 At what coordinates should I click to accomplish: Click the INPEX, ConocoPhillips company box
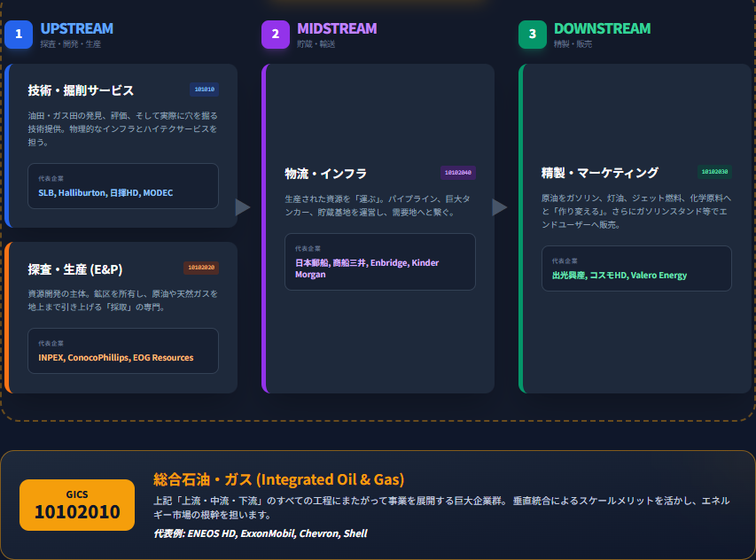[x=123, y=351]
